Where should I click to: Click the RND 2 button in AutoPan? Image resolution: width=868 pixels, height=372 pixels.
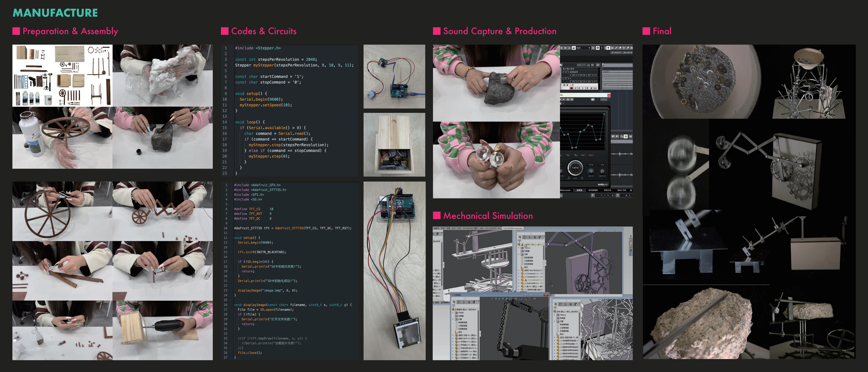pos(591,155)
